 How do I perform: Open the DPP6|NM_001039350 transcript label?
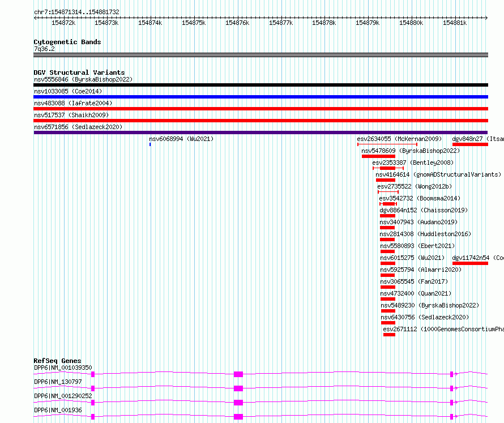[x=63, y=368]
